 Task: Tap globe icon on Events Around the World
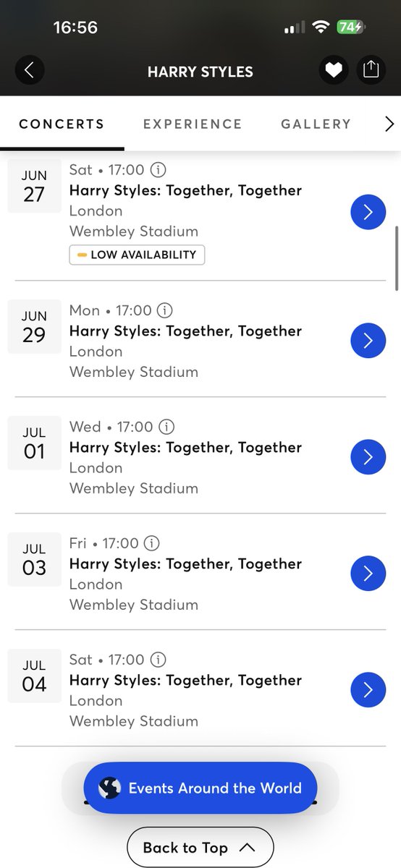click(x=109, y=788)
